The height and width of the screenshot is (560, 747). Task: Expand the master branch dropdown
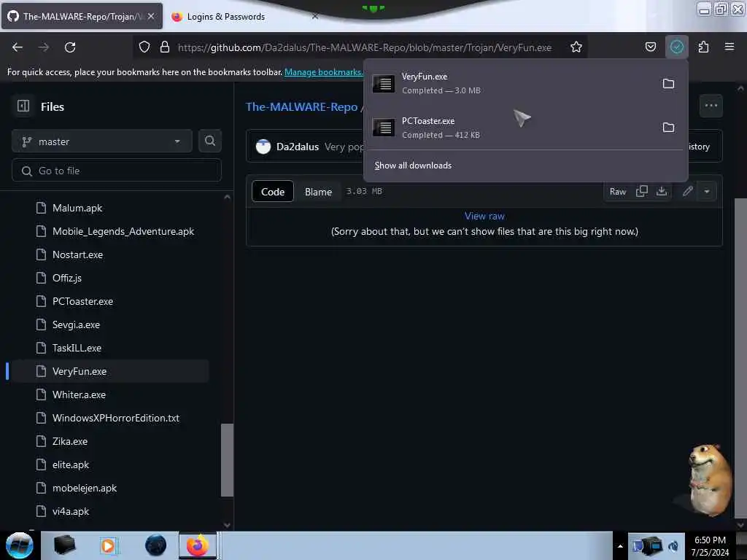[x=101, y=141]
